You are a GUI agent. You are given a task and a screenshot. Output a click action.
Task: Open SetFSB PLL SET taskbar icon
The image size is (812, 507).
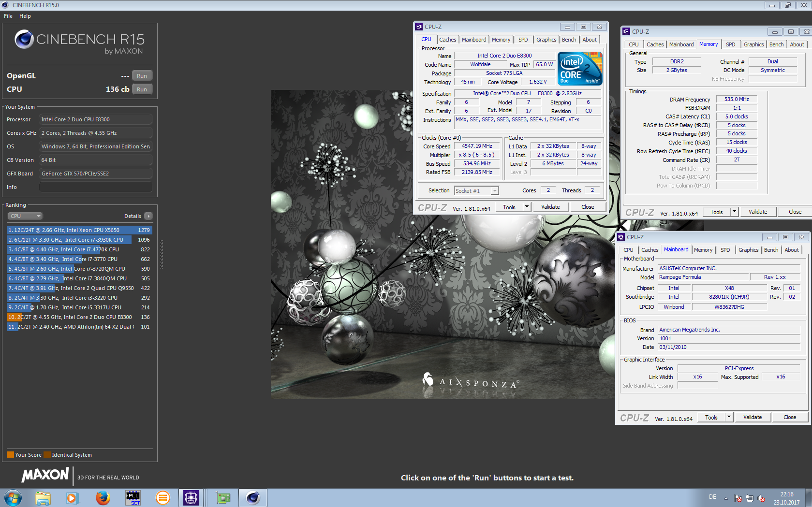(133, 497)
